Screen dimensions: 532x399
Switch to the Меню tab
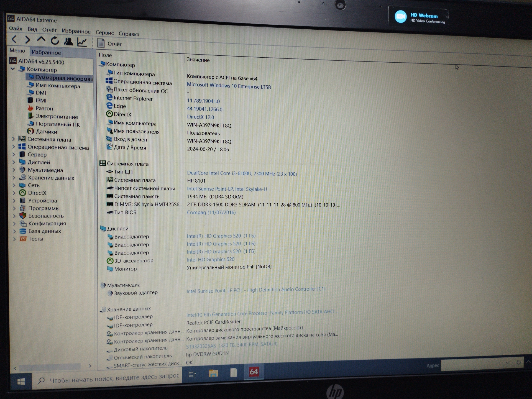pos(17,51)
